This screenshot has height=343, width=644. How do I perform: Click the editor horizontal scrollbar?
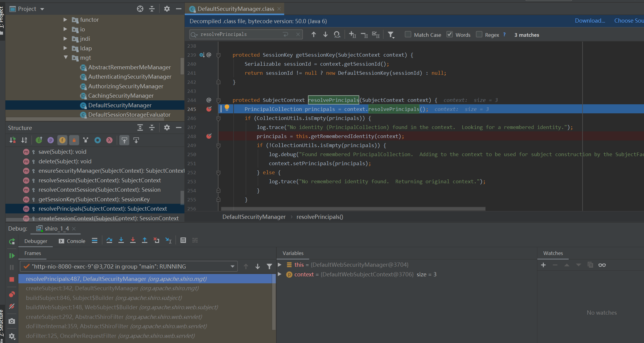coord(353,209)
